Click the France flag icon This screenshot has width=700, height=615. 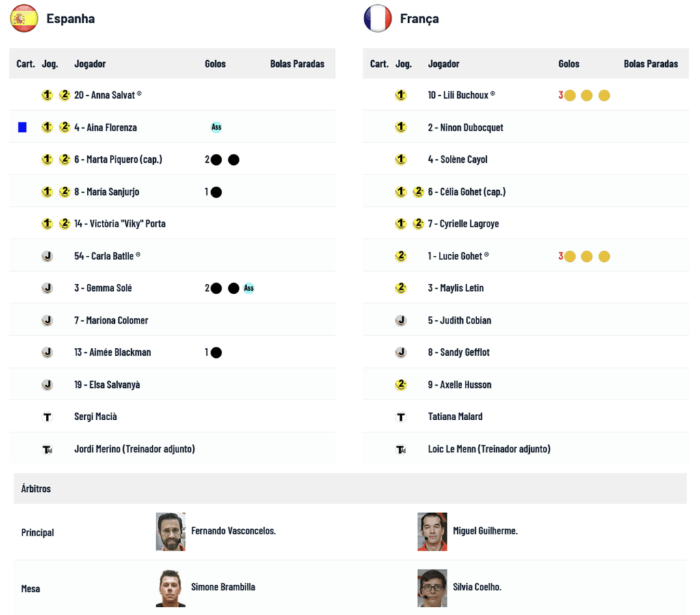tap(377, 18)
